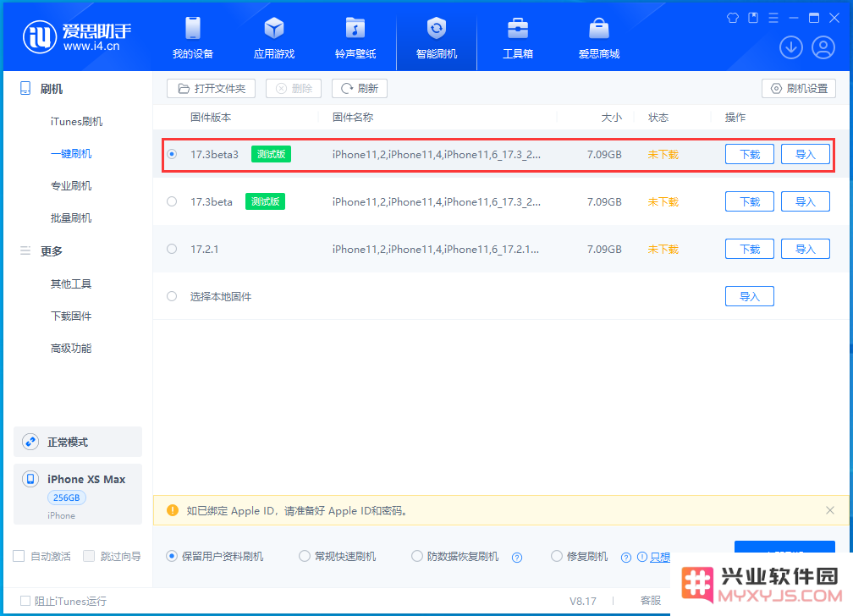
Task: Open the download manager arrow icon
Action: coord(791,47)
